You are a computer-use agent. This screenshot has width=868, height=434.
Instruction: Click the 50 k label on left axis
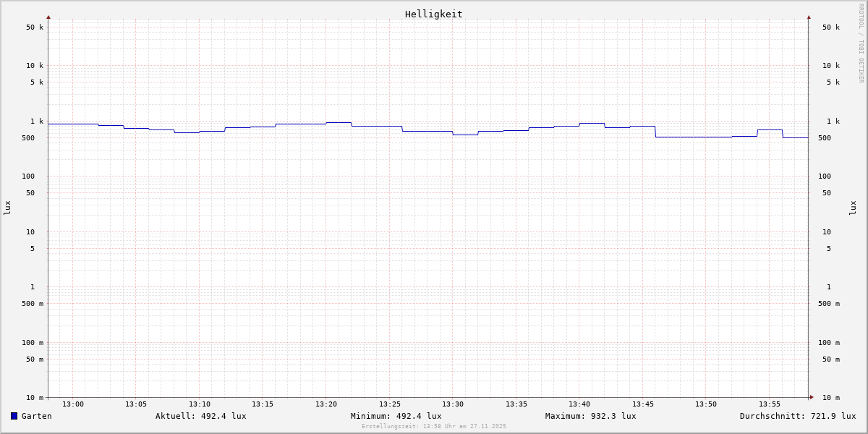click(x=35, y=27)
